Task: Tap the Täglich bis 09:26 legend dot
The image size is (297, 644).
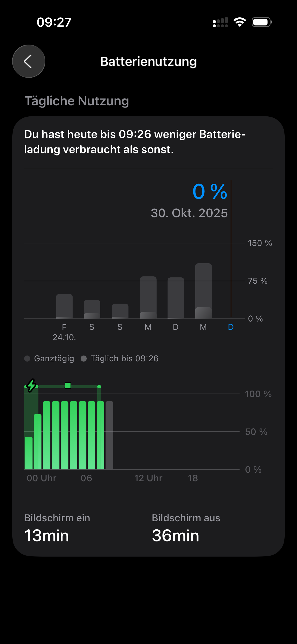Action: point(84,359)
